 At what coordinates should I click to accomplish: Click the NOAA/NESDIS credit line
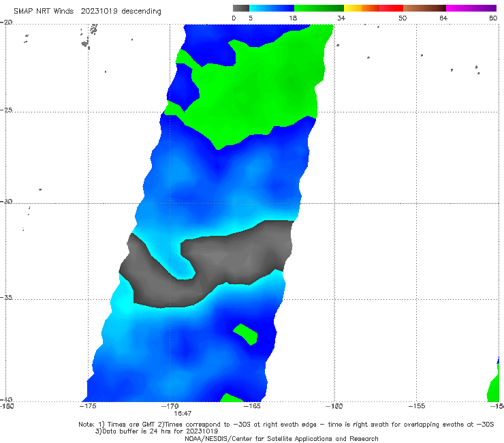(281, 439)
